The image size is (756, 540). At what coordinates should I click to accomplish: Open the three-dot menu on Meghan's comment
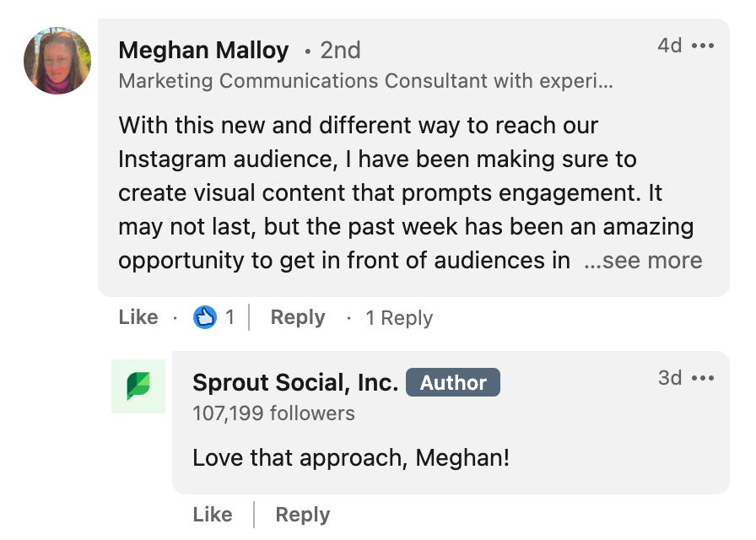[x=704, y=46]
